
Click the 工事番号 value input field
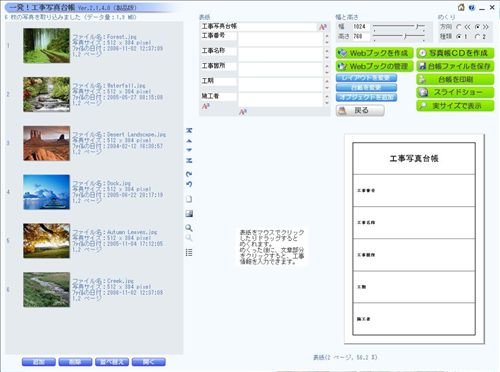[x=281, y=39]
